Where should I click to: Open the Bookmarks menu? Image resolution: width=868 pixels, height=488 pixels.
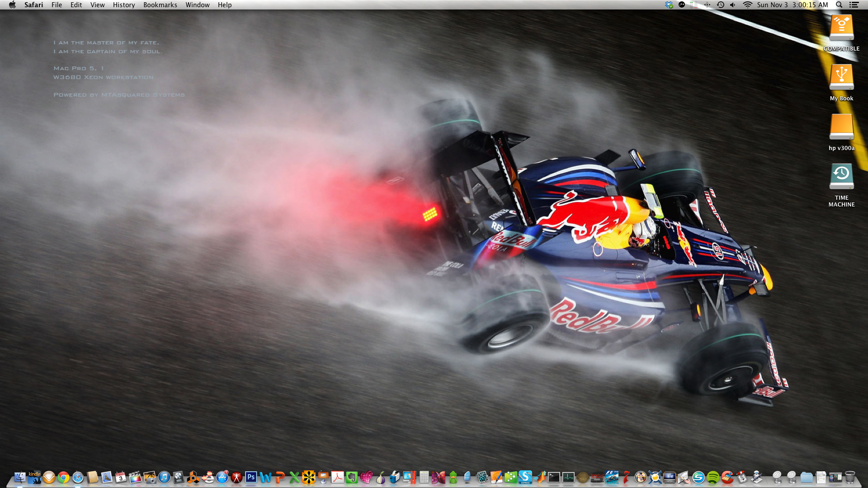pyautogui.click(x=160, y=5)
